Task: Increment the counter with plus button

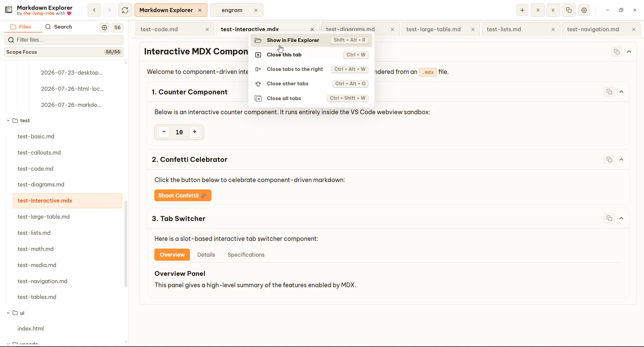Action: pyautogui.click(x=195, y=132)
